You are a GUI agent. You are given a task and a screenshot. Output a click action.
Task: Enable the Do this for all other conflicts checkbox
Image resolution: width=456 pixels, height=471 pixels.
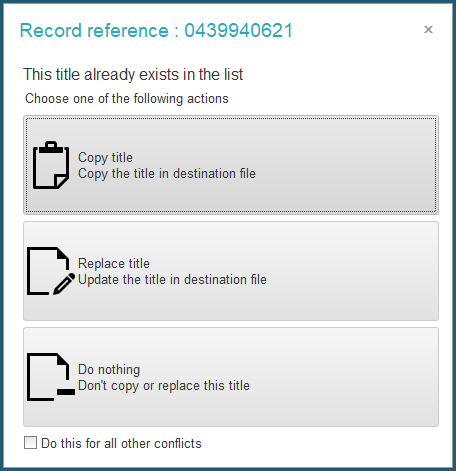coord(30,443)
